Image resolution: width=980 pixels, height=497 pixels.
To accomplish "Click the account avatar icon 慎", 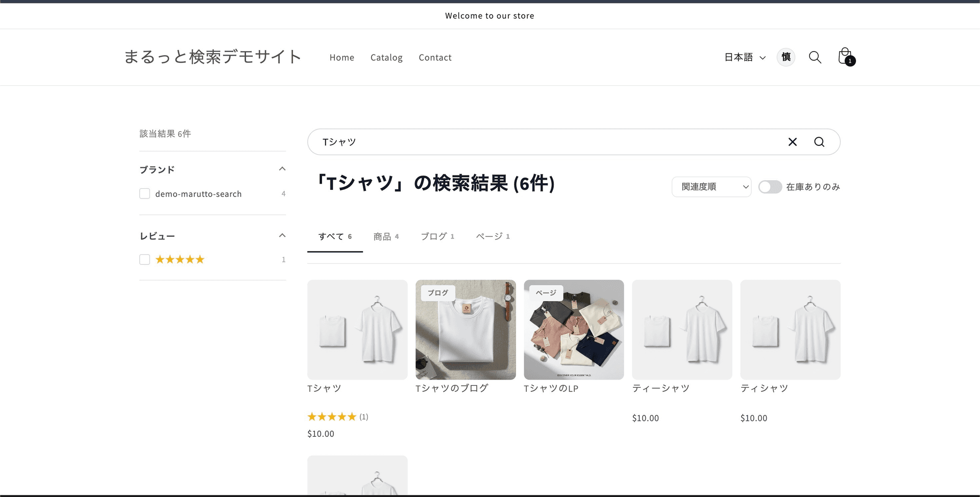I will click(x=786, y=57).
